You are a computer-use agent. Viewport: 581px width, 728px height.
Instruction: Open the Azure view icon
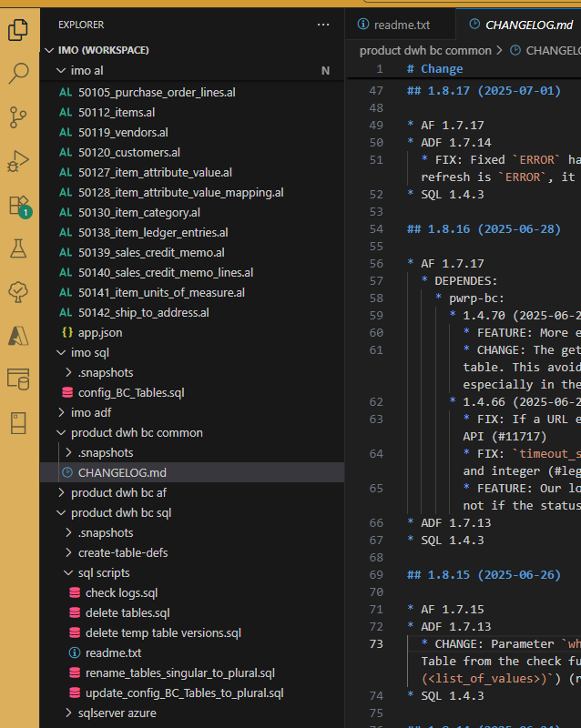coord(18,335)
